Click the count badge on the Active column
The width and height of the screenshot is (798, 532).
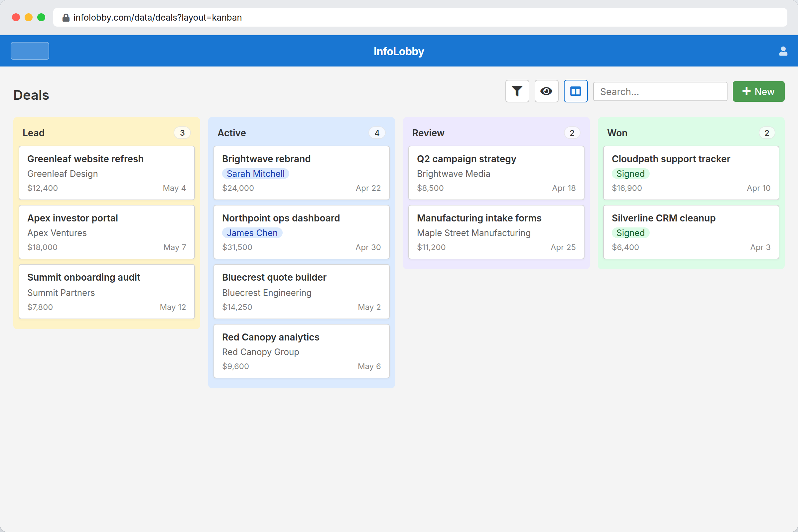[x=377, y=133]
